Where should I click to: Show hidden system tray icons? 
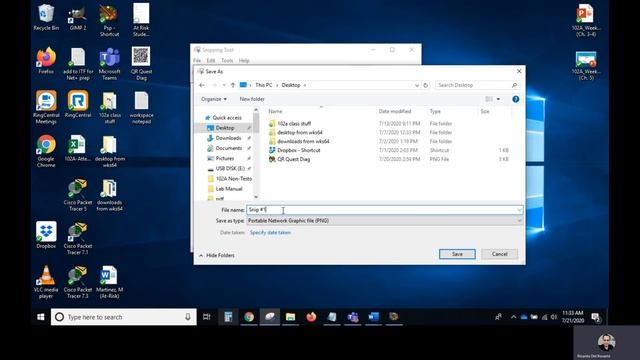click(513, 317)
